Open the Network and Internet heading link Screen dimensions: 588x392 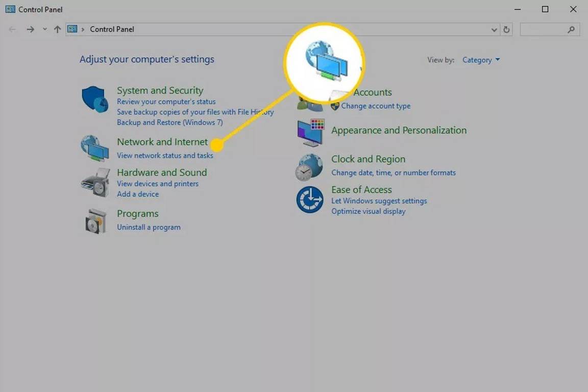[162, 142]
